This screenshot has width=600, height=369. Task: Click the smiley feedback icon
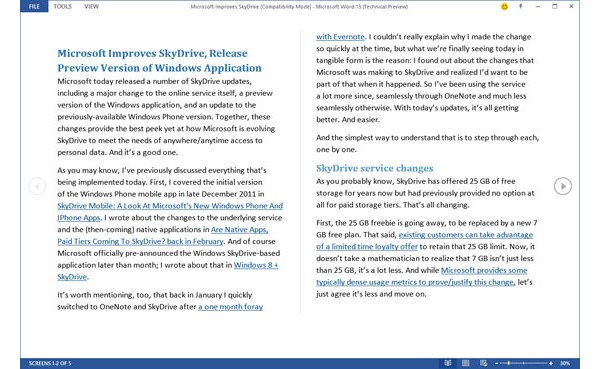click(x=504, y=7)
